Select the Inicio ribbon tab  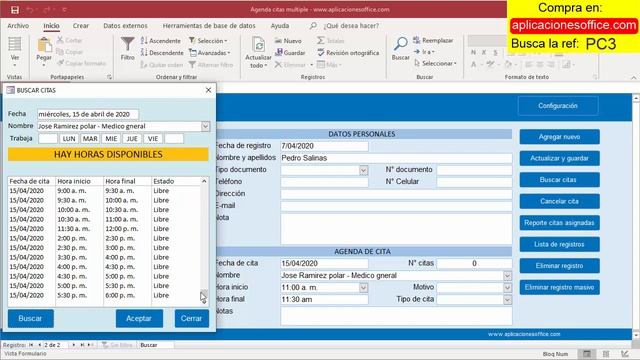pyautogui.click(x=51, y=26)
